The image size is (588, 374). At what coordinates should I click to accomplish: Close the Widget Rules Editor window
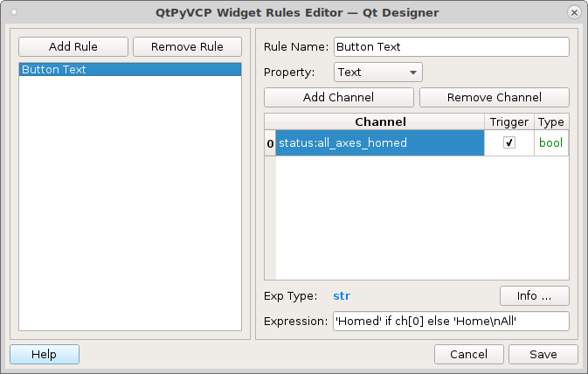[574, 13]
